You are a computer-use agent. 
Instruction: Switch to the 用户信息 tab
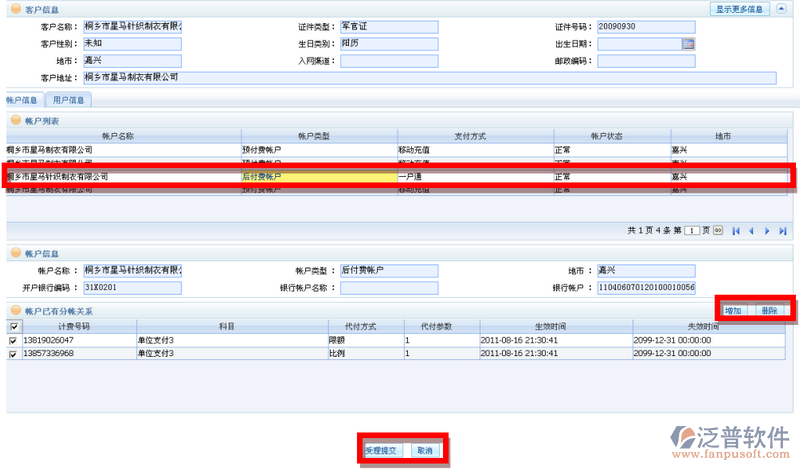click(x=68, y=100)
